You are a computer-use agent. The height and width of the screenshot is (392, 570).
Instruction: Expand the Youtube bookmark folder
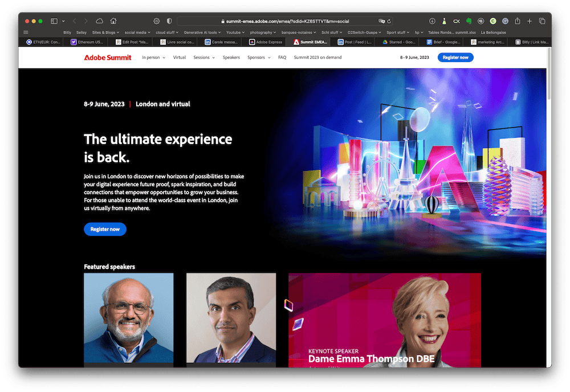(235, 32)
